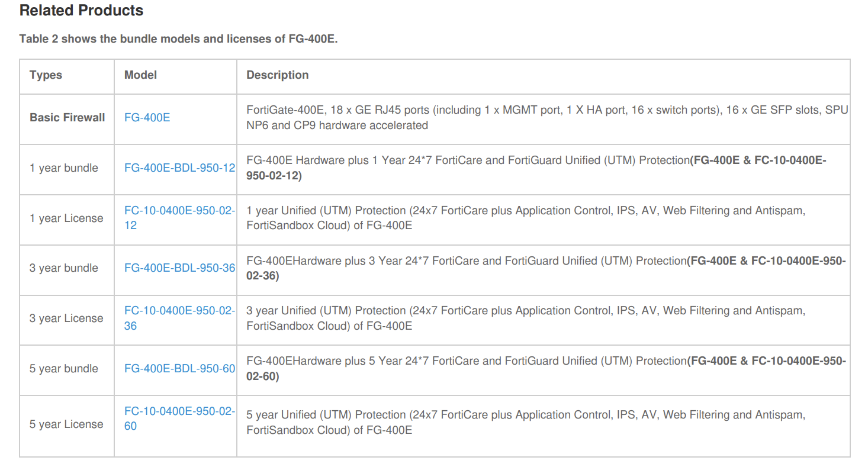This screenshot has width=868, height=470.
Task: Click the Types column header
Action: coord(46,75)
